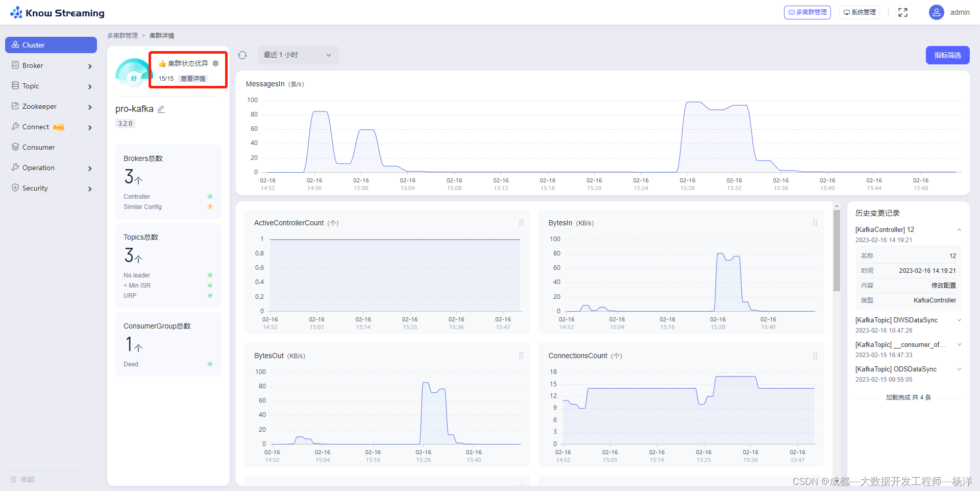Screen dimensions: 980x491
Task: Open the Broker menu item
Action: pyautogui.click(x=51, y=65)
